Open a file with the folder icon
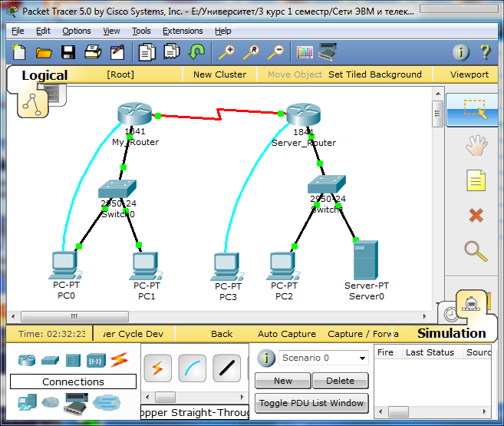This screenshot has width=504, height=426. point(44,52)
